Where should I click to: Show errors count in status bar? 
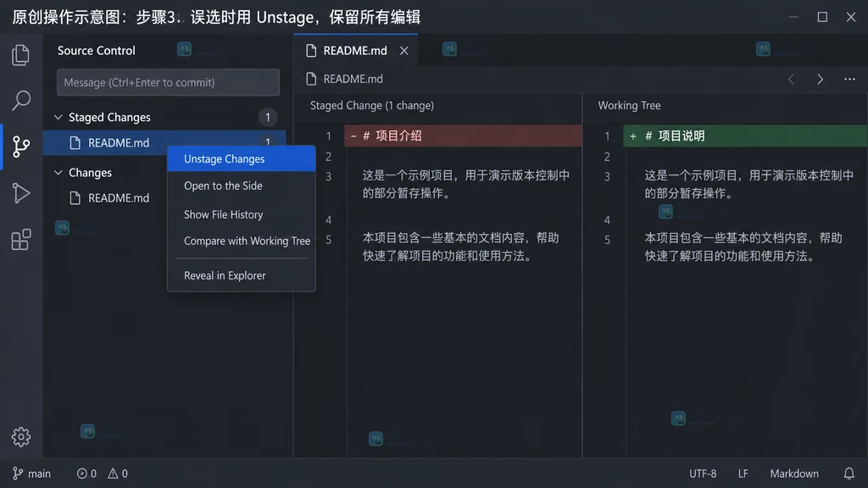coord(86,474)
